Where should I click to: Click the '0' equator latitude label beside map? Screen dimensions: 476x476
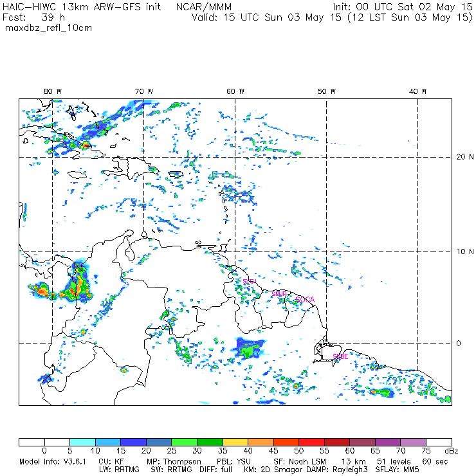459,343
